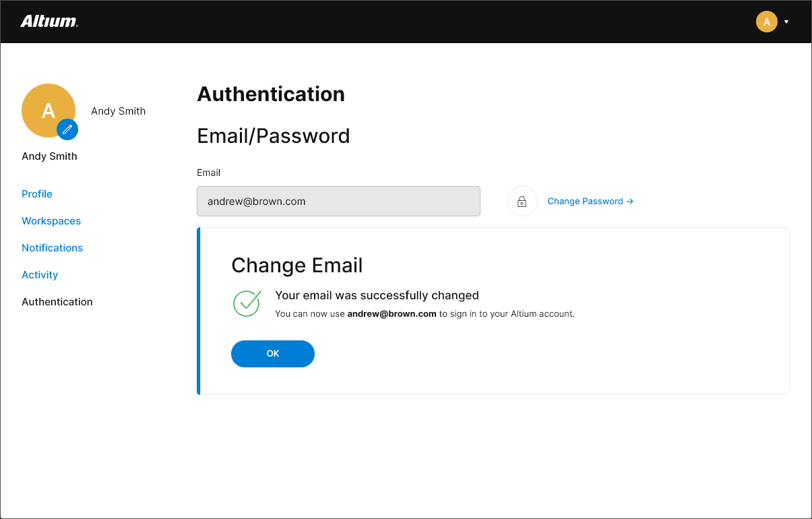Click the Andy Smith name below avatar
Screen dimensions: 812x519
(x=49, y=156)
